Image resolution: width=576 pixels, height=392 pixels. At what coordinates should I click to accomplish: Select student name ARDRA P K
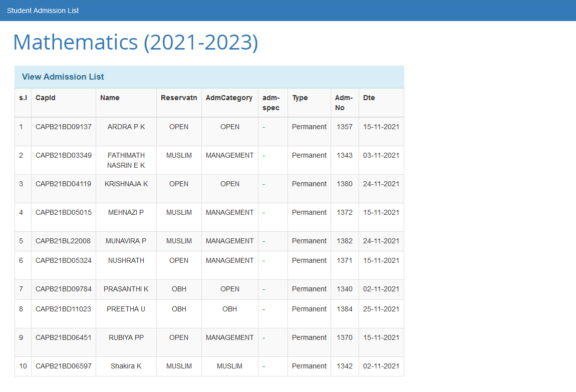click(126, 127)
